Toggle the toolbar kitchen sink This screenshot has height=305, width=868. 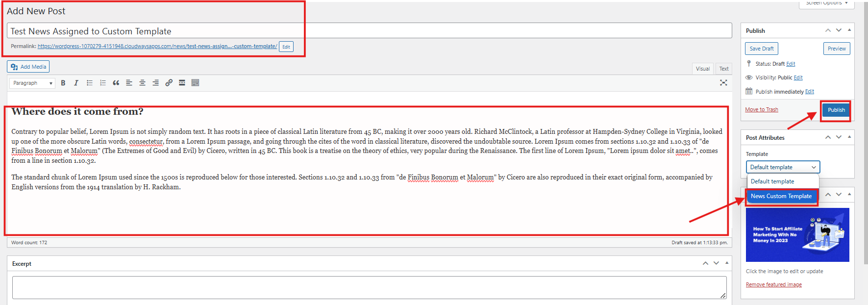pos(196,83)
